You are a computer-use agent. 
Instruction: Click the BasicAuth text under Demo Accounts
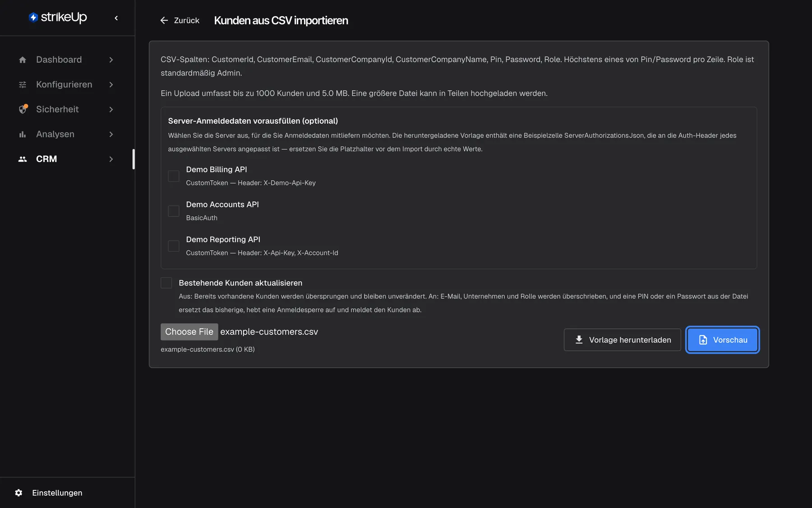point(202,218)
